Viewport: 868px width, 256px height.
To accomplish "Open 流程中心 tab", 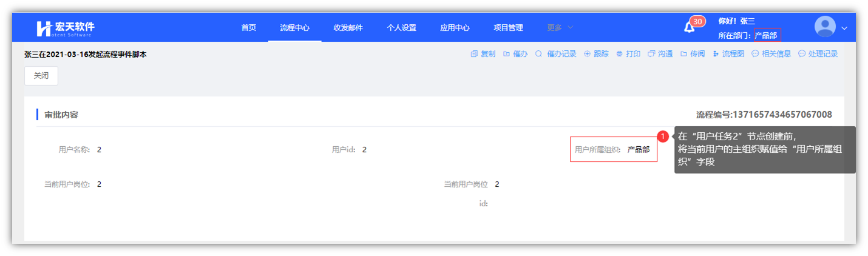I will tap(295, 28).
